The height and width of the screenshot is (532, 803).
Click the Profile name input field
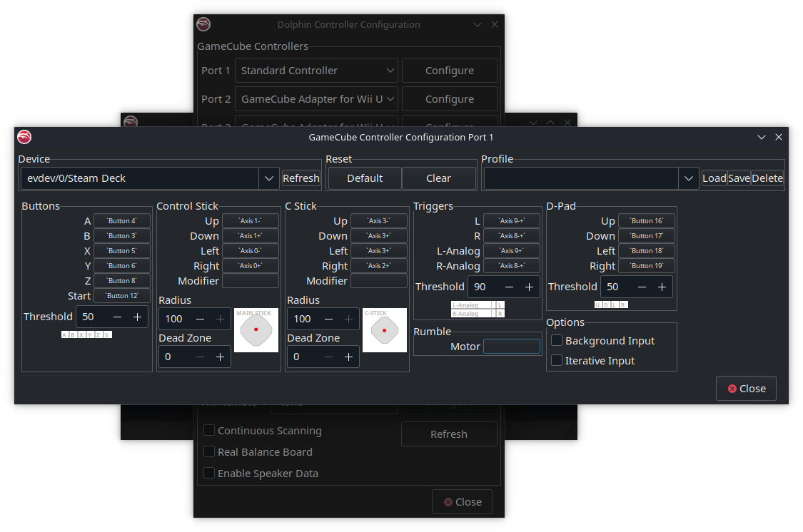click(x=581, y=178)
